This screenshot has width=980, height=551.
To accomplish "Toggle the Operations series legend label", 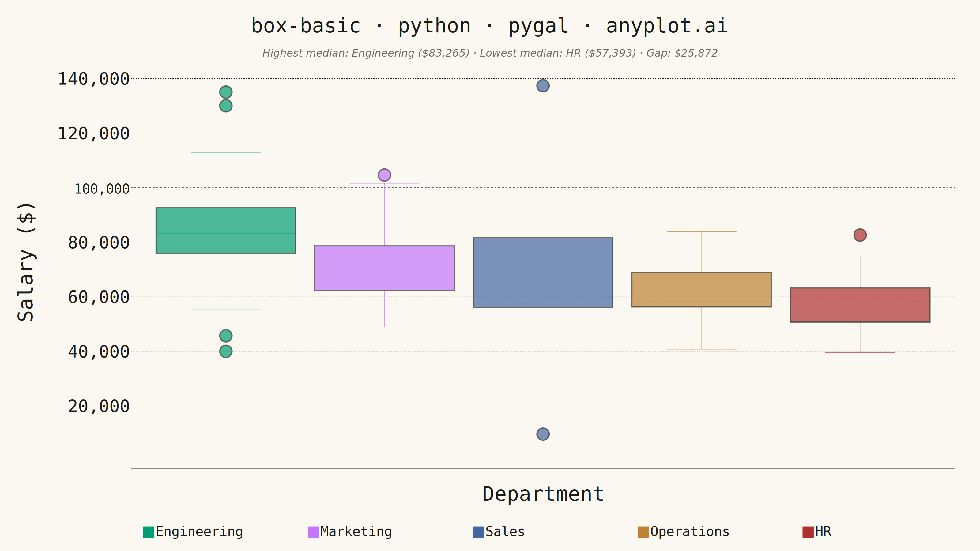I will [x=690, y=532].
